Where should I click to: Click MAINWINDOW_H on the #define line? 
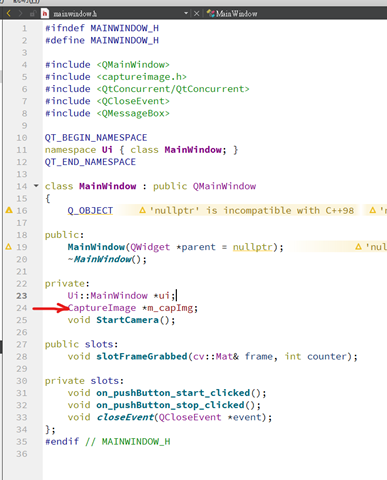point(124,40)
